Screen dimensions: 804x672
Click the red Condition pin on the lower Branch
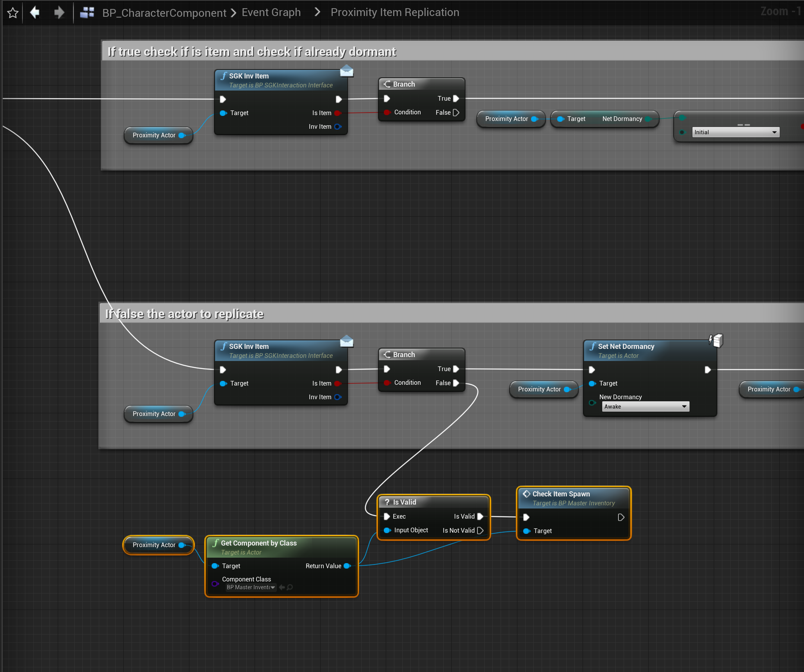pos(387,383)
